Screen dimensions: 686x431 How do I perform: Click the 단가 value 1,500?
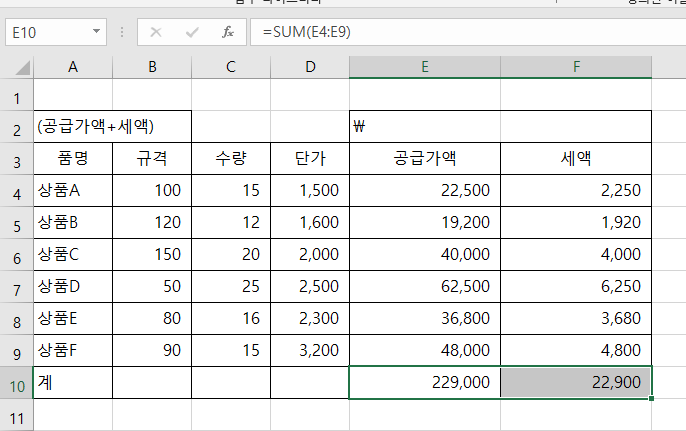(310, 190)
